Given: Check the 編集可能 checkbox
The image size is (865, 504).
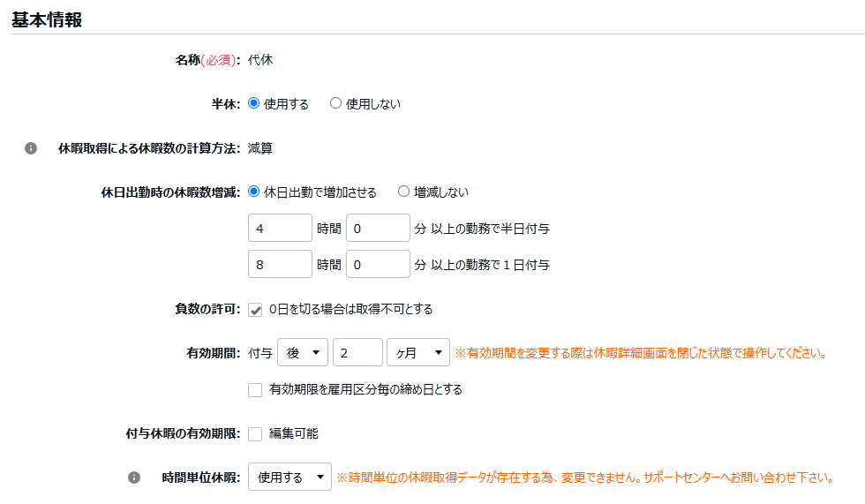Looking at the screenshot, I should click(x=255, y=433).
